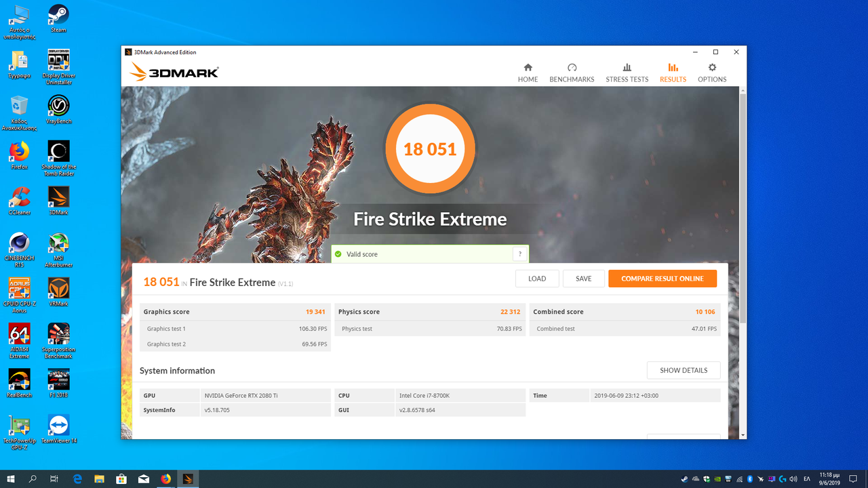Open the taskbar search magnifier
868x488 pixels.
click(x=33, y=479)
